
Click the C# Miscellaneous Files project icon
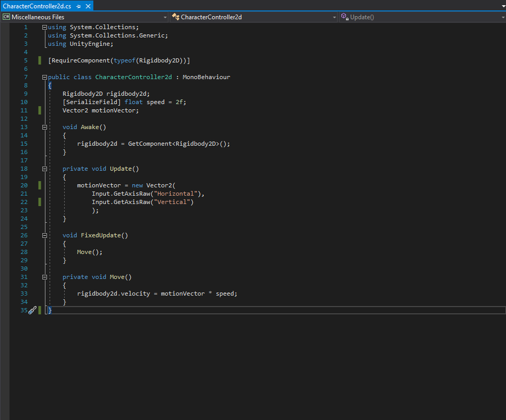click(x=6, y=17)
